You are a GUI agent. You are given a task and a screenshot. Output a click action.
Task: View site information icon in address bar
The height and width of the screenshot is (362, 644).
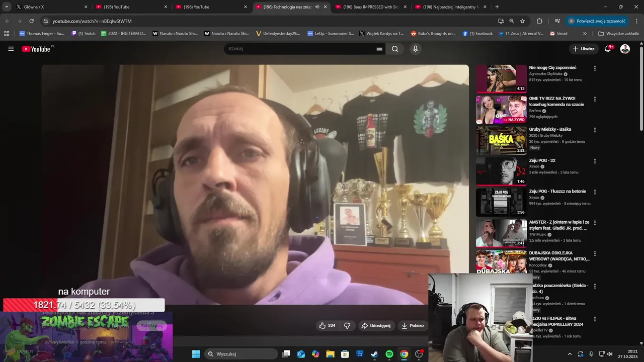(46, 21)
